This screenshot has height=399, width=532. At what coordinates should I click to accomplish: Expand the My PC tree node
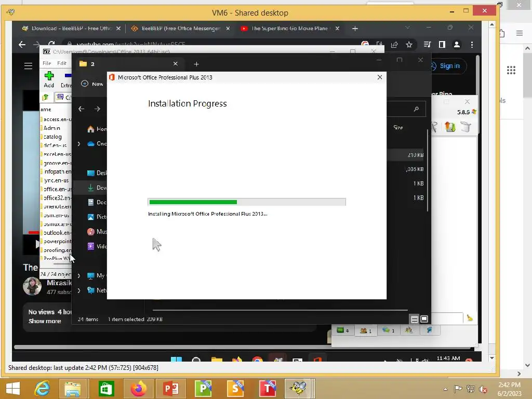click(x=79, y=276)
